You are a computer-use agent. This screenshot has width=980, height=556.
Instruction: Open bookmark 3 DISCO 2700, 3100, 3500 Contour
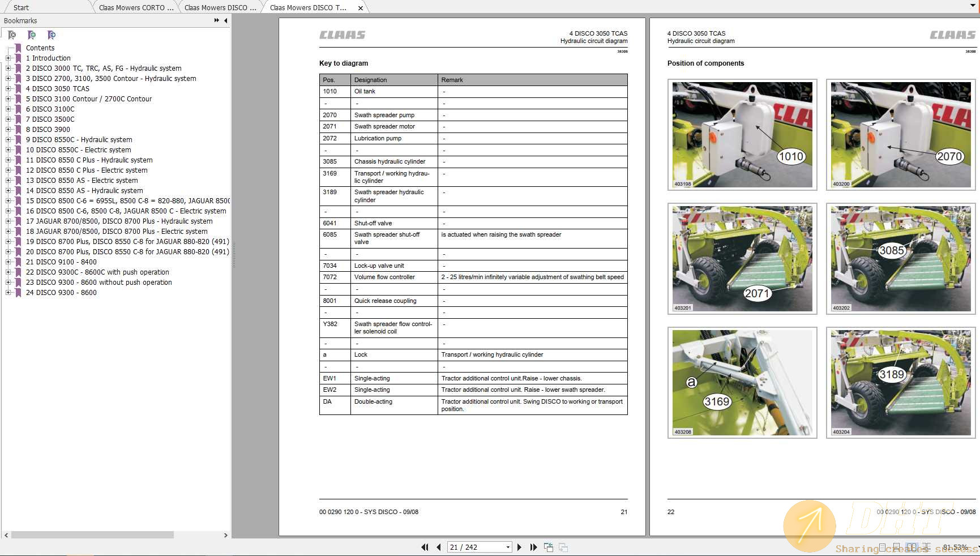click(x=111, y=79)
